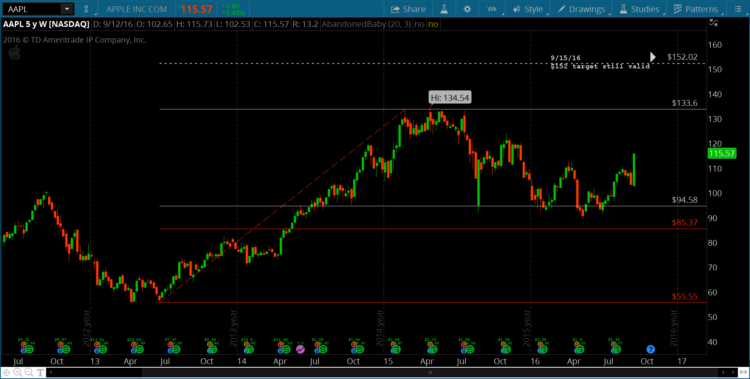Click the white arrow marker beside $152.02

pos(653,57)
